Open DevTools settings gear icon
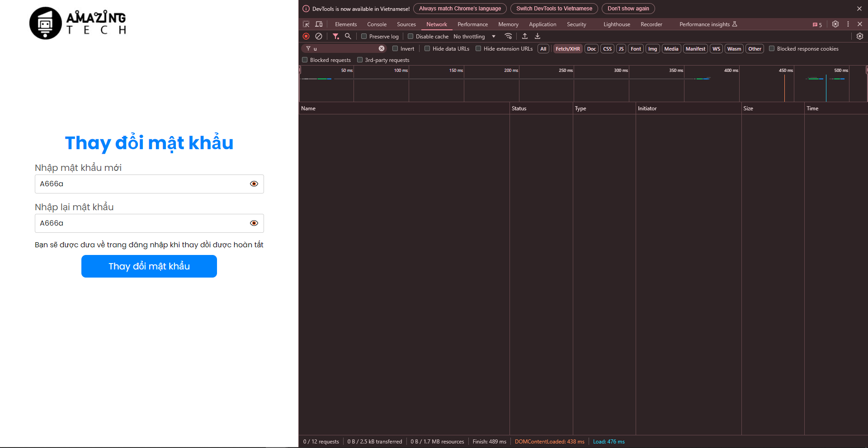Screen dimensions: 868x448 pos(835,24)
